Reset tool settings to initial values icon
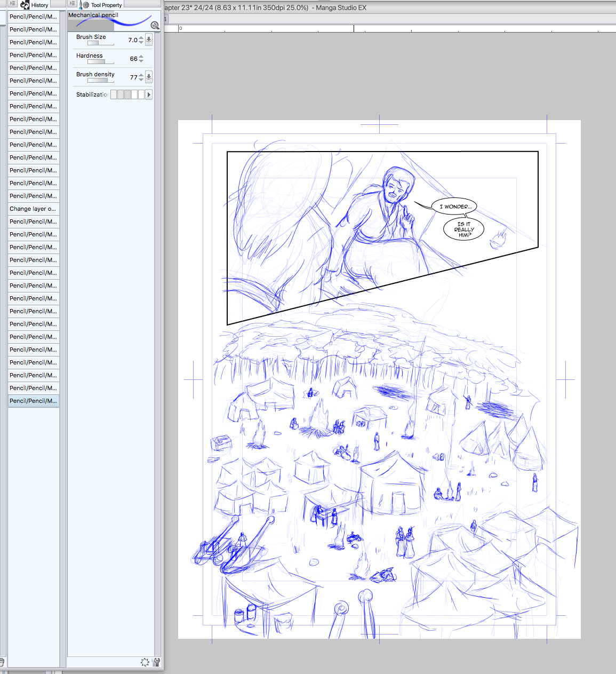Viewport: 616px width, 674px height. (145, 662)
